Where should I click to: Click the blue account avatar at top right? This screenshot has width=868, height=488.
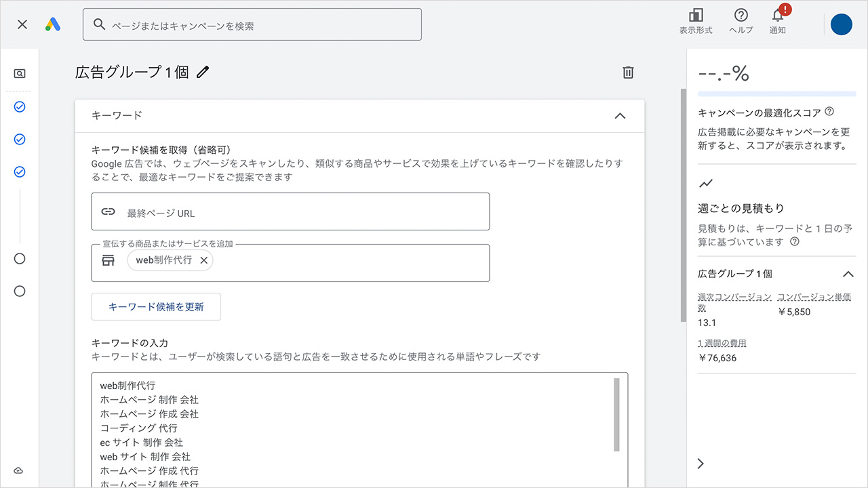coord(841,24)
